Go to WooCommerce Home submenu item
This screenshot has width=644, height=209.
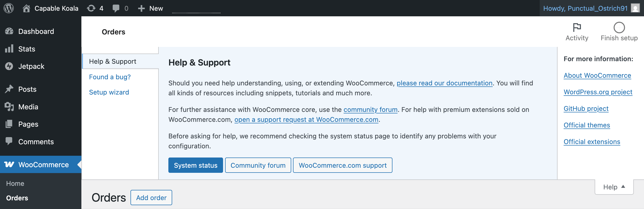(15, 184)
